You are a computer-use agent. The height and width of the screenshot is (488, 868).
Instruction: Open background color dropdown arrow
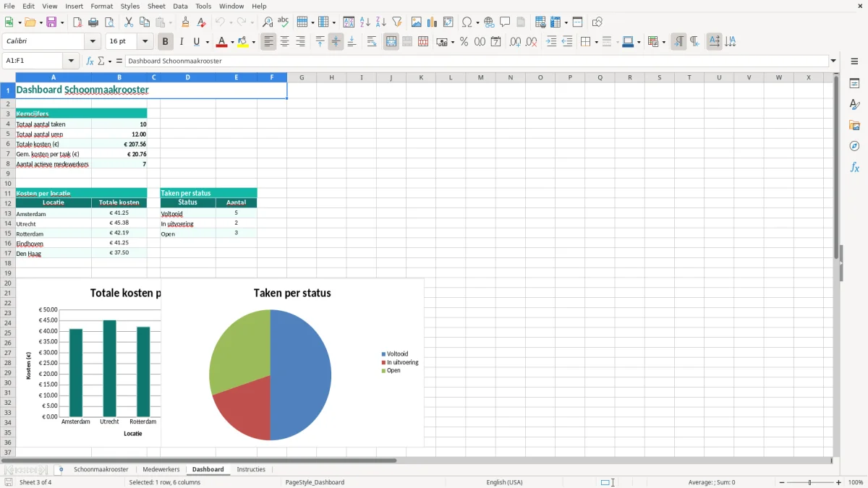(254, 42)
